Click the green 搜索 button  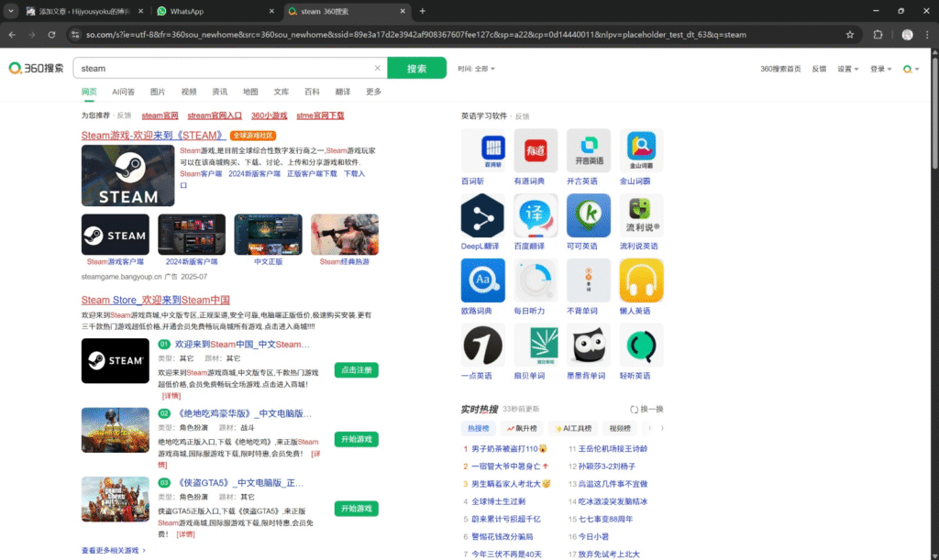pyautogui.click(x=417, y=68)
